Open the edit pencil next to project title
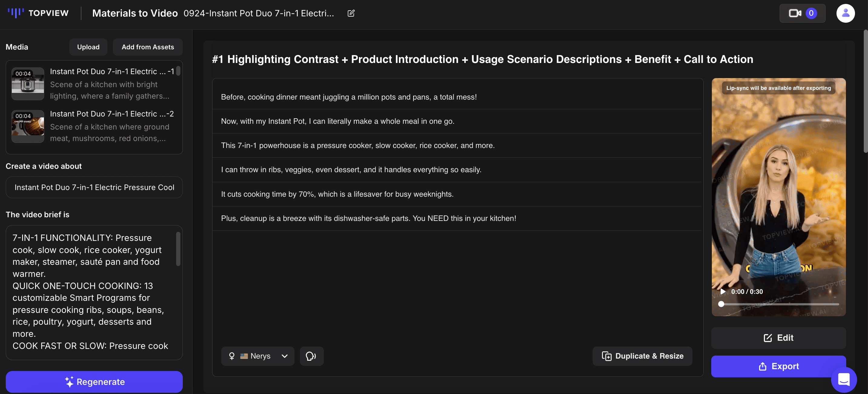This screenshot has height=394, width=868. 351,13
